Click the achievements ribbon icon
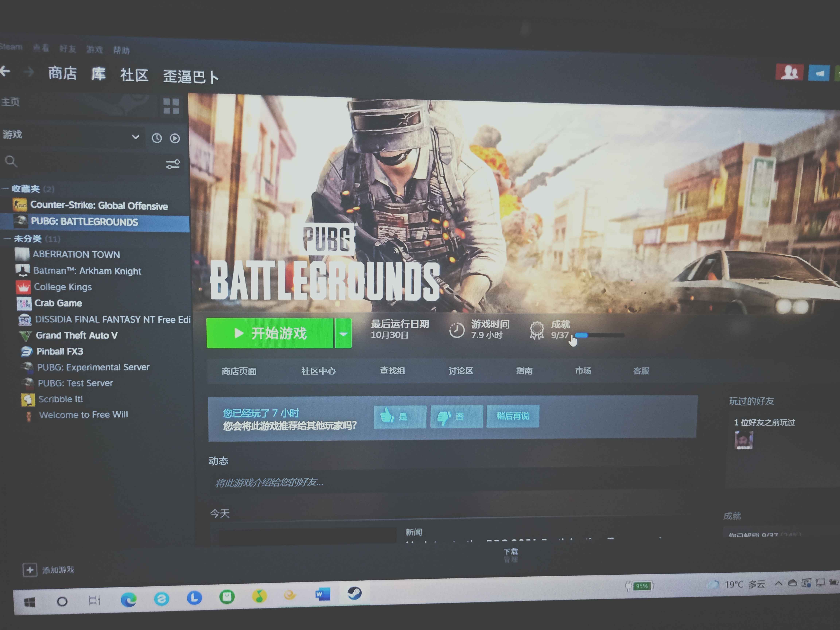 (537, 330)
